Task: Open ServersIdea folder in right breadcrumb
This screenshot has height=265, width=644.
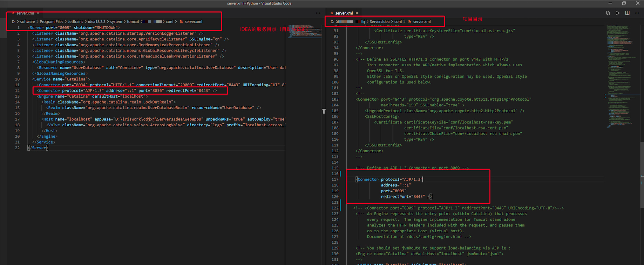Action: tap(379, 22)
